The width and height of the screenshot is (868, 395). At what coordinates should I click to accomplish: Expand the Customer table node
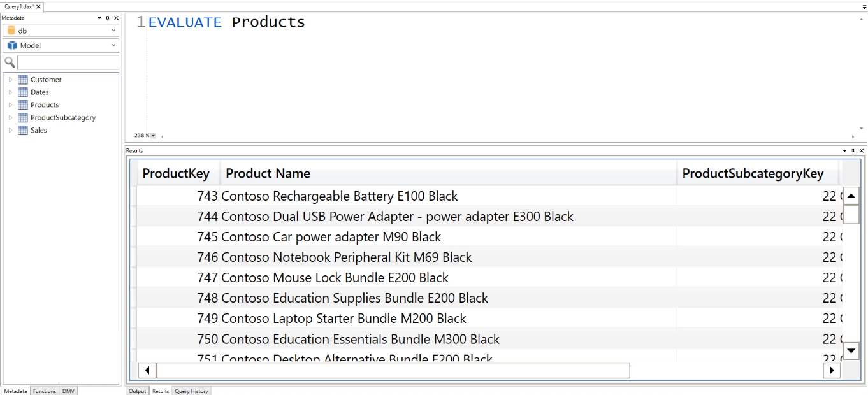pos(10,80)
